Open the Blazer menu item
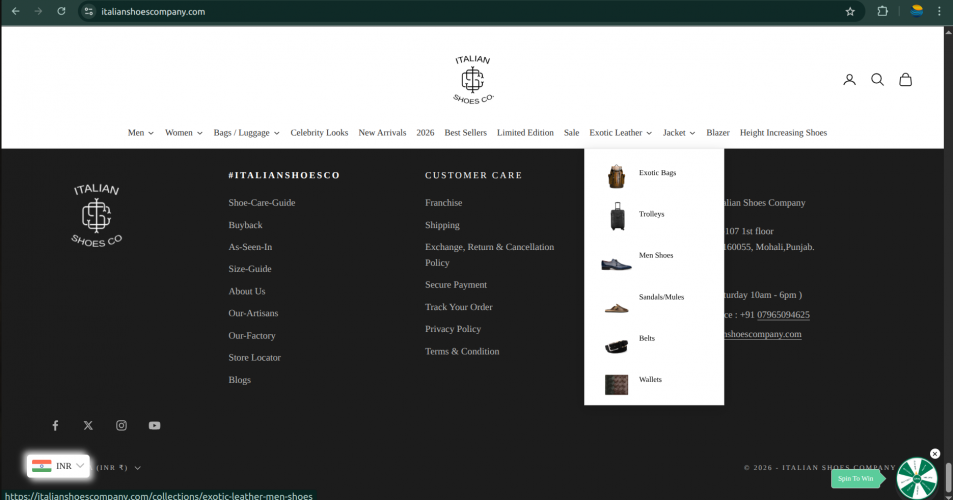953x500 pixels. click(718, 132)
